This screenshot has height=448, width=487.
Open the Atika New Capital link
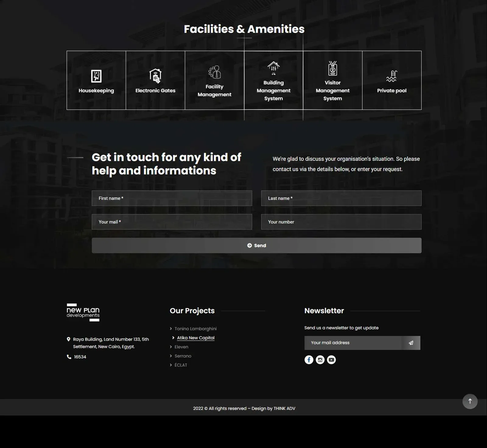(196, 338)
